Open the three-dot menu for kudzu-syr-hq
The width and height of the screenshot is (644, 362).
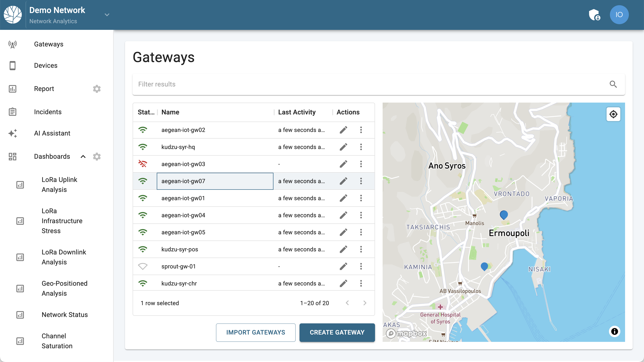(361, 147)
